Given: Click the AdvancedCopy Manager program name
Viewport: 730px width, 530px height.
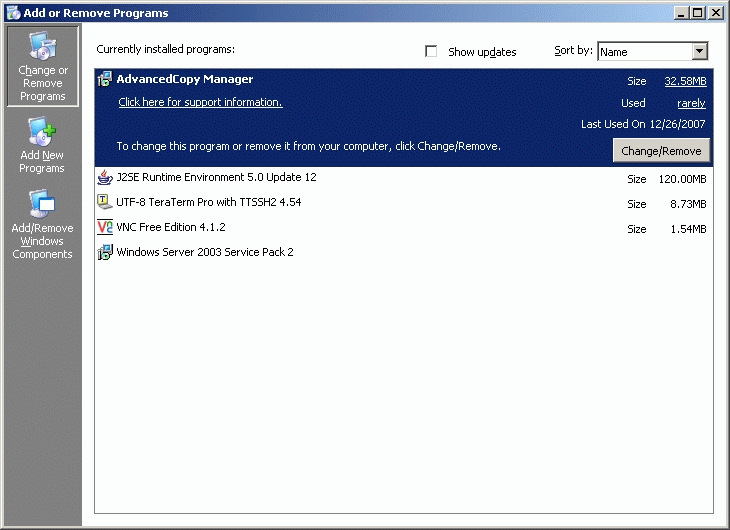Looking at the screenshot, I should [185, 79].
